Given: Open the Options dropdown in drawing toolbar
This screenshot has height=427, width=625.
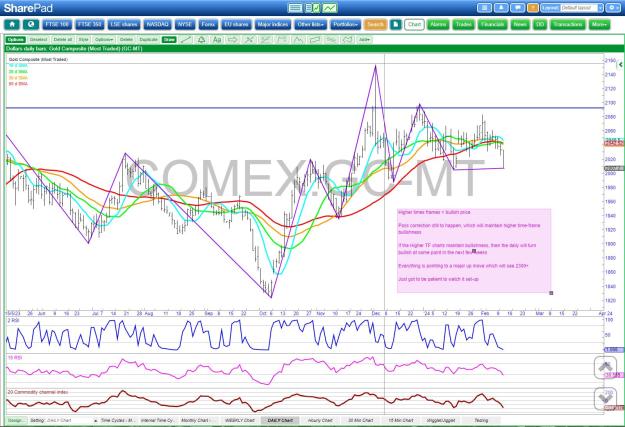Looking at the screenshot, I should tap(104, 39).
